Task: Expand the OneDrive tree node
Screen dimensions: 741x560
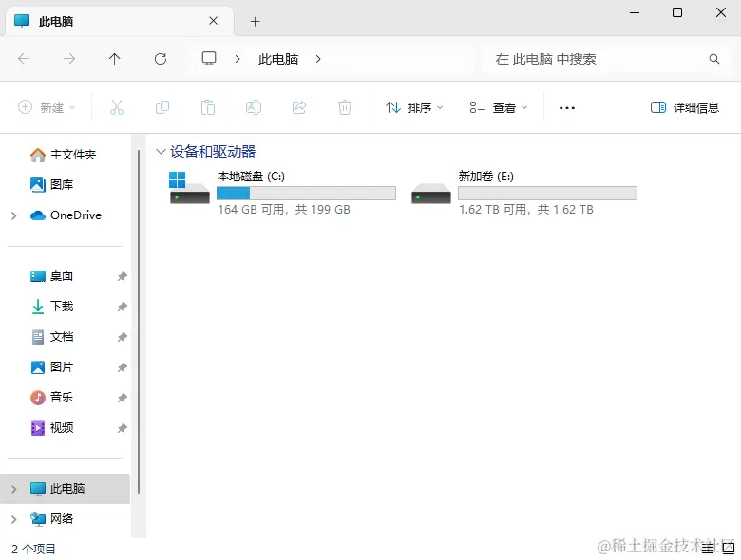Action: click(13, 215)
